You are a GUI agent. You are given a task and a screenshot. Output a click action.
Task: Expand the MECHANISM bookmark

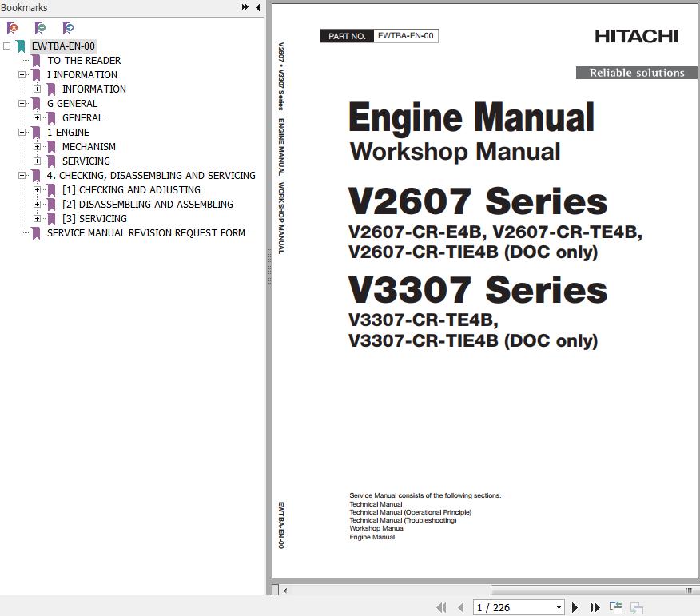(37, 146)
